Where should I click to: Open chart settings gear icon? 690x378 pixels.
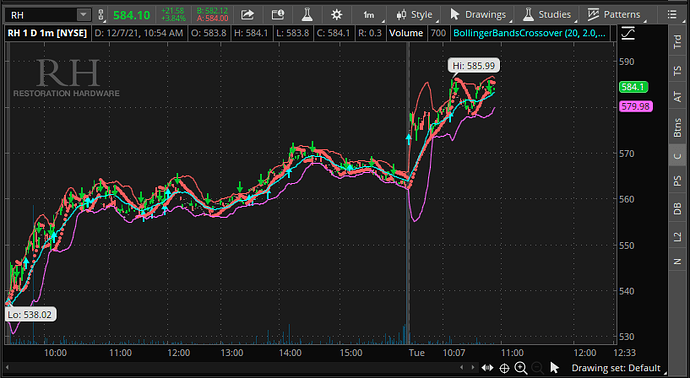click(337, 15)
